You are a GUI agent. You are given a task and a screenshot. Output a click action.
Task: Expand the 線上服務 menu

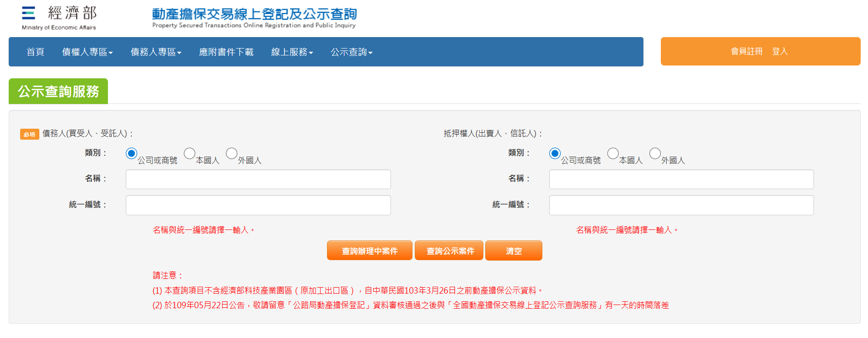click(x=292, y=52)
